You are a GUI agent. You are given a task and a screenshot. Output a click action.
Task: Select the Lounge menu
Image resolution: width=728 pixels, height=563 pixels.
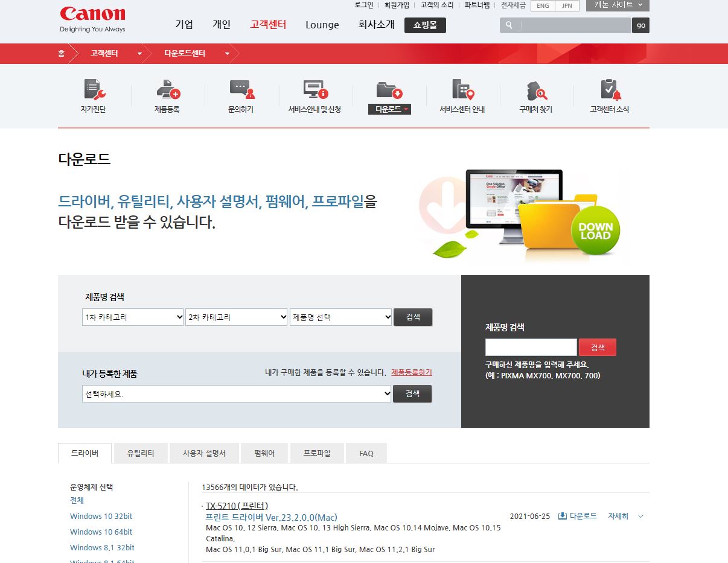(322, 25)
